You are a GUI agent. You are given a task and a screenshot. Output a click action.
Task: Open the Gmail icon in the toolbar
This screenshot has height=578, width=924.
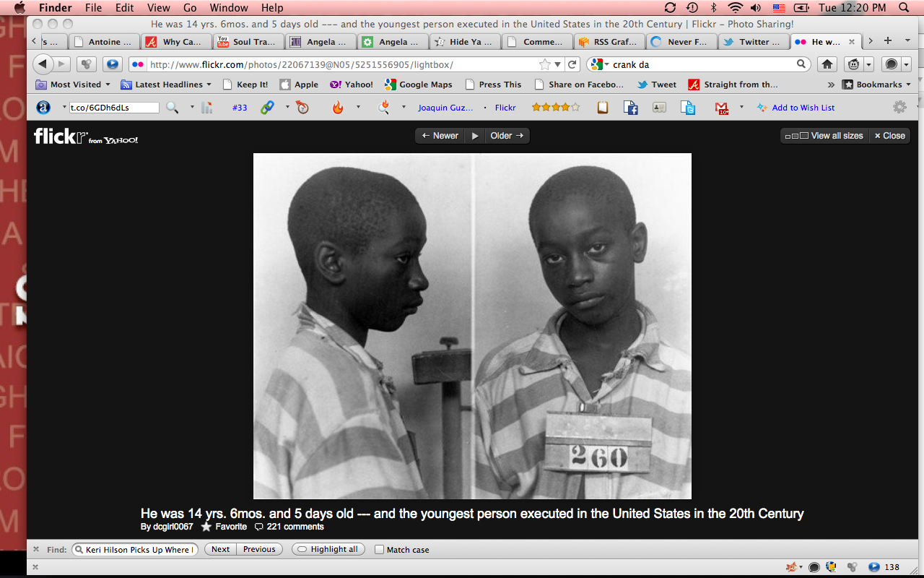pyautogui.click(x=721, y=108)
